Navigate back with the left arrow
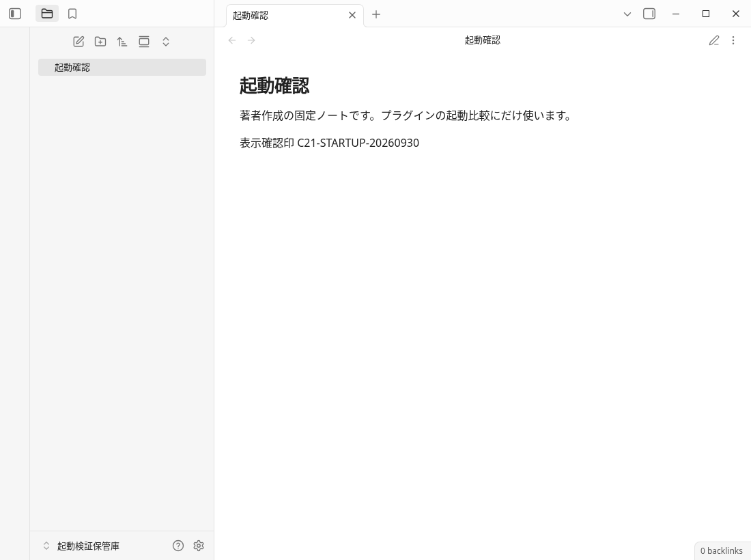 tap(232, 40)
